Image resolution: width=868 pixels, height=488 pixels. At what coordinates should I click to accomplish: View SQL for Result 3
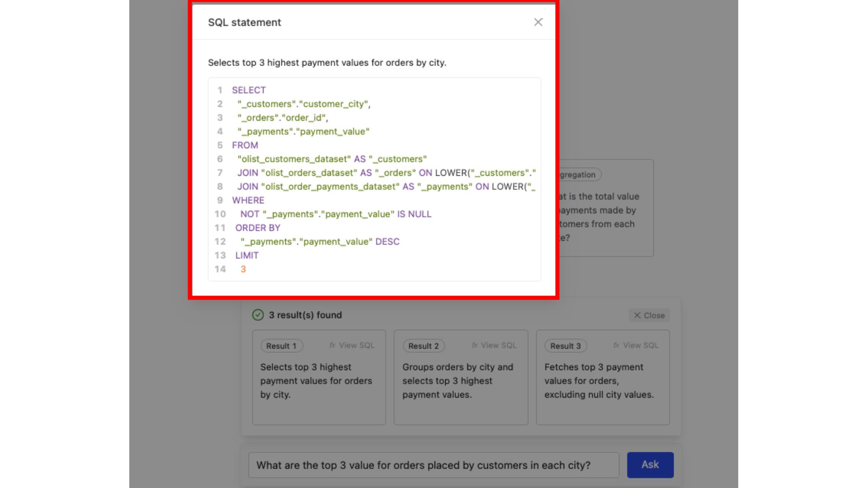click(x=636, y=345)
